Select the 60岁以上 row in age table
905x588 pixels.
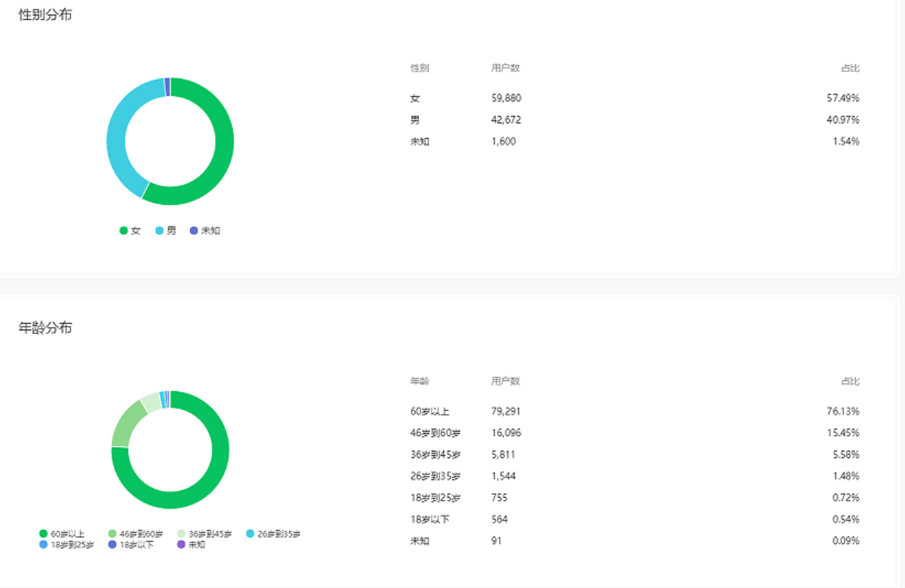coord(635,411)
